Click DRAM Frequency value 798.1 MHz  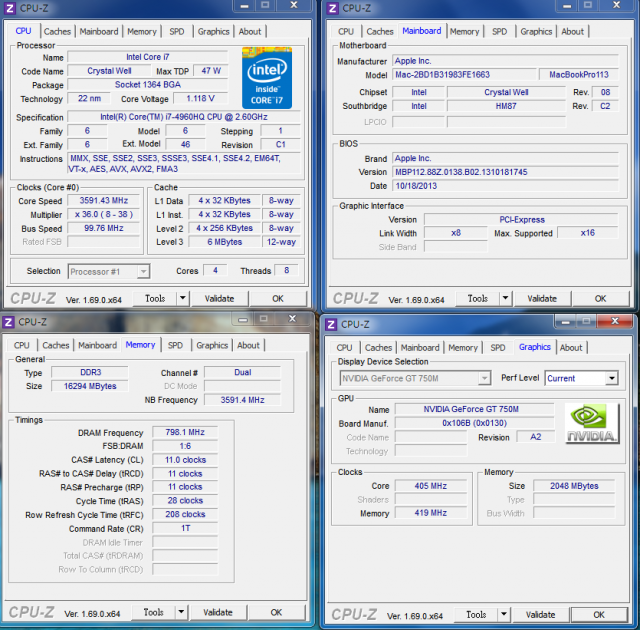(x=185, y=432)
